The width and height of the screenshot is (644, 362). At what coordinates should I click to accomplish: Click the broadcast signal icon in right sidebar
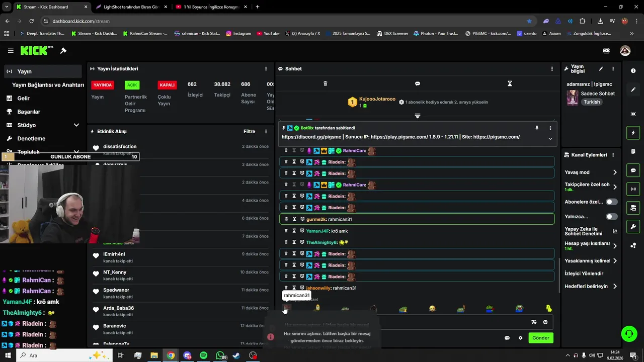pyautogui.click(x=633, y=189)
